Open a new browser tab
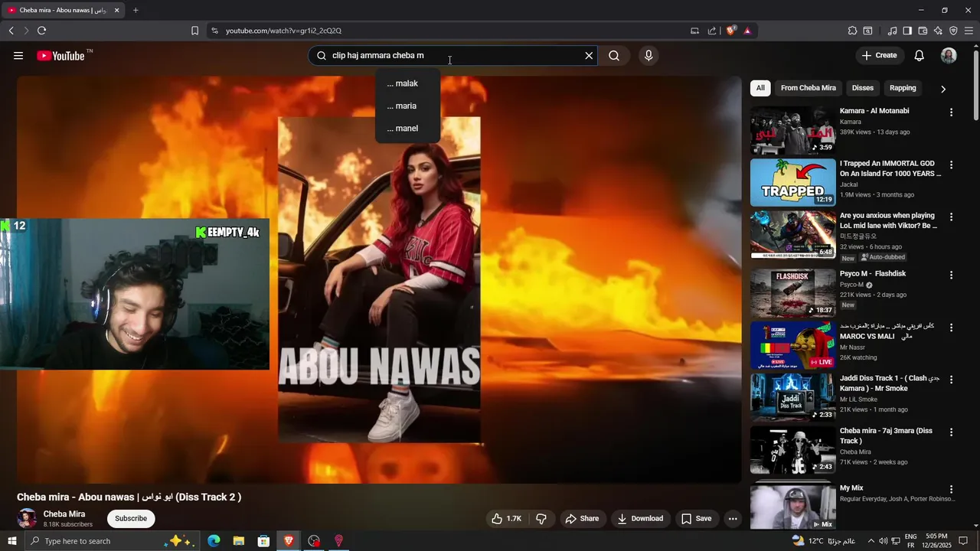The height and width of the screenshot is (551, 980). click(x=136, y=10)
